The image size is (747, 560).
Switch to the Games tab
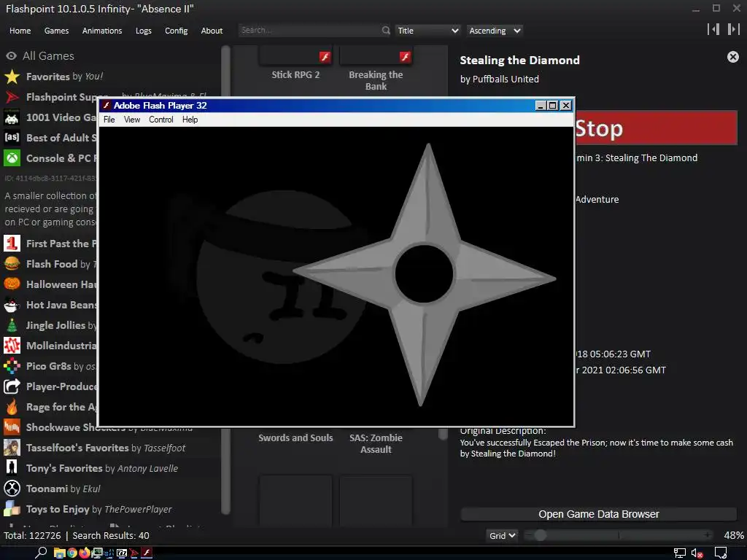click(x=56, y=31)
